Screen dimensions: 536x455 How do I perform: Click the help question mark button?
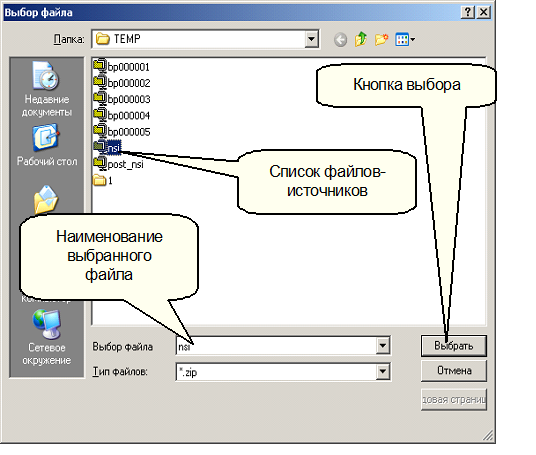[x=468, y=12]
